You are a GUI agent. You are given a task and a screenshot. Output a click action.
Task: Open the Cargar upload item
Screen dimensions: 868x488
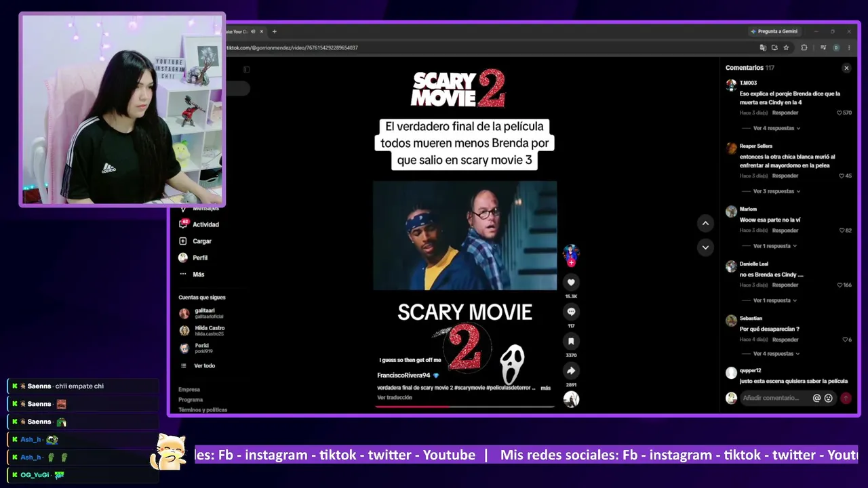202,241
